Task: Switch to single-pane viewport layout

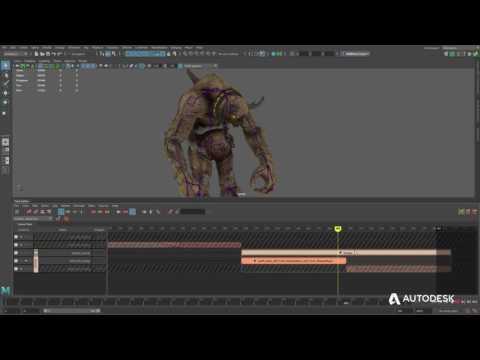Action: click(x=5, y=142)
